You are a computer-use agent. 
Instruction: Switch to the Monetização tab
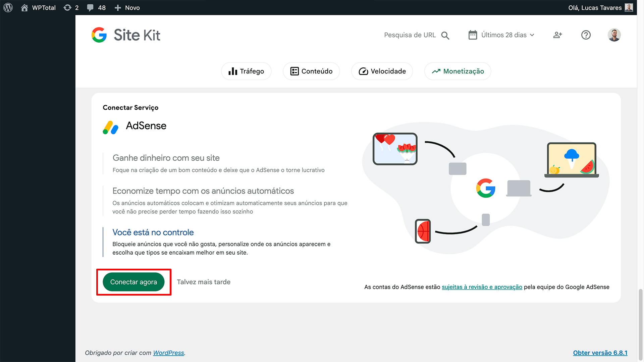[458, 71]
